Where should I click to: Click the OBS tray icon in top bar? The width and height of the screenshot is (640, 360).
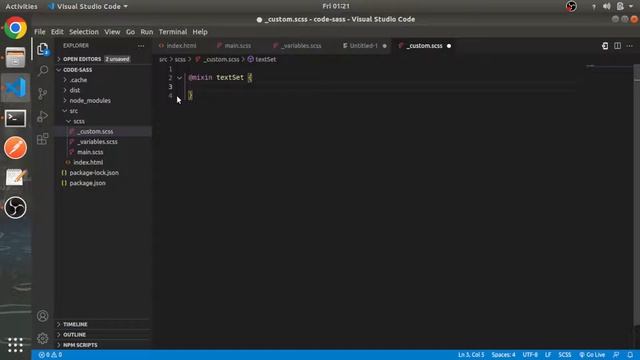pos(571,6)
